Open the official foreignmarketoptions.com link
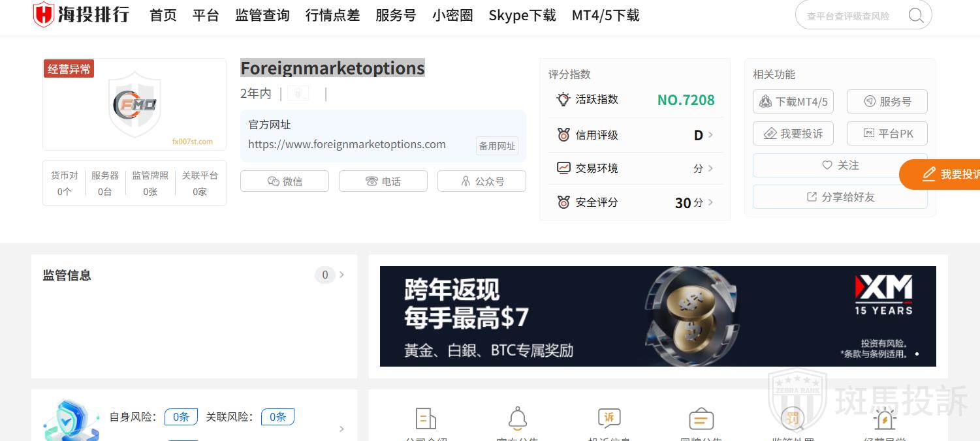This screenshot has height=441, width=980. point(347,144)
